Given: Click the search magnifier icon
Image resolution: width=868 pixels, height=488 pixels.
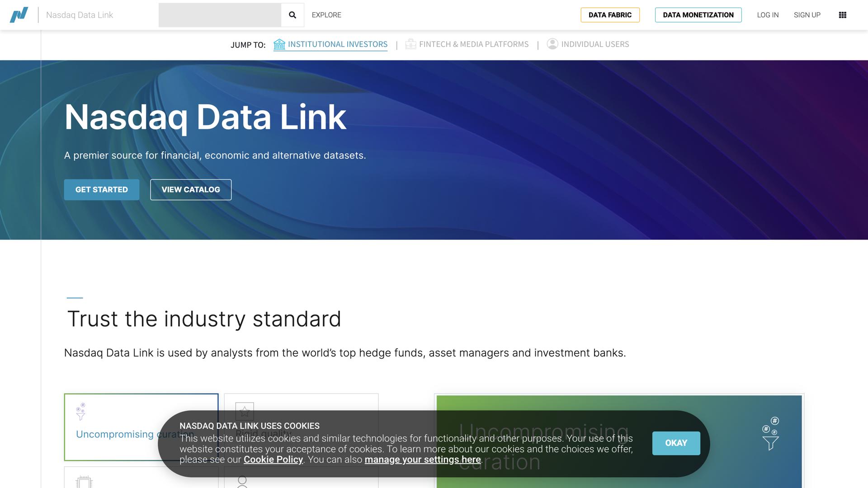Looking at the screenshot, I should pyautogui.click(x=292, y=15).
